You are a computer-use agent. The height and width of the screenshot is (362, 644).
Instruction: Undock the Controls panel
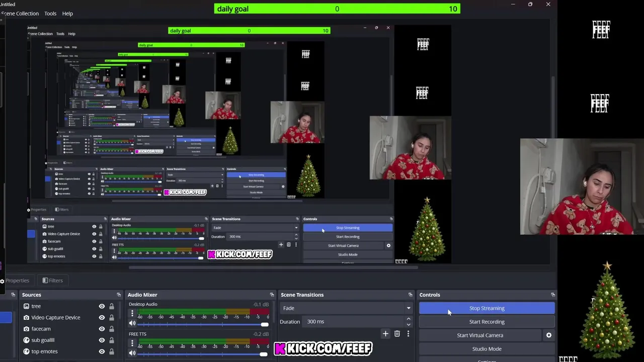click(x=553, y=295)
